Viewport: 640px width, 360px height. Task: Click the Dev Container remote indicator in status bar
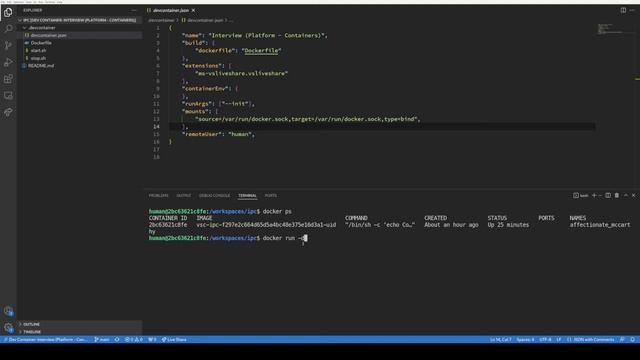[45, 340]
